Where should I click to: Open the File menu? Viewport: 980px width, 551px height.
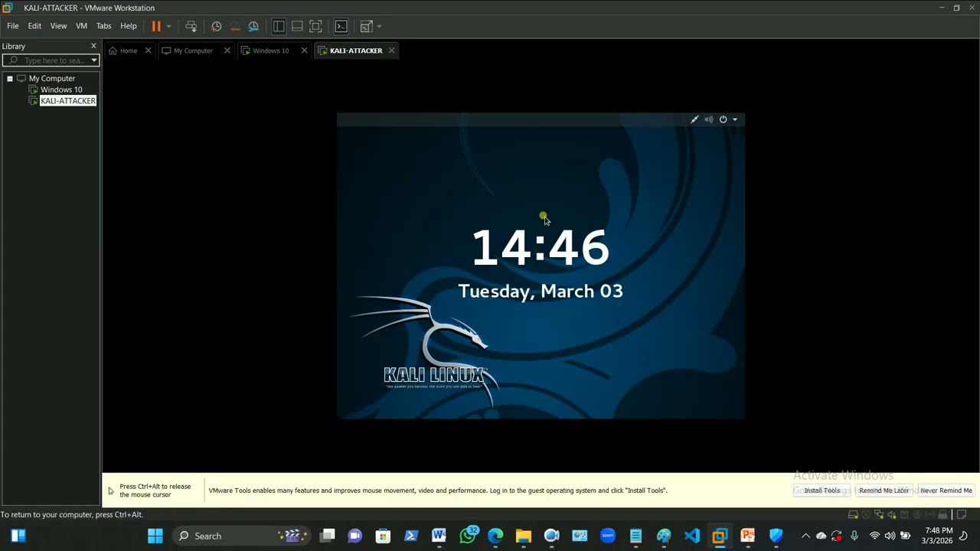click(x=13, y=26)
